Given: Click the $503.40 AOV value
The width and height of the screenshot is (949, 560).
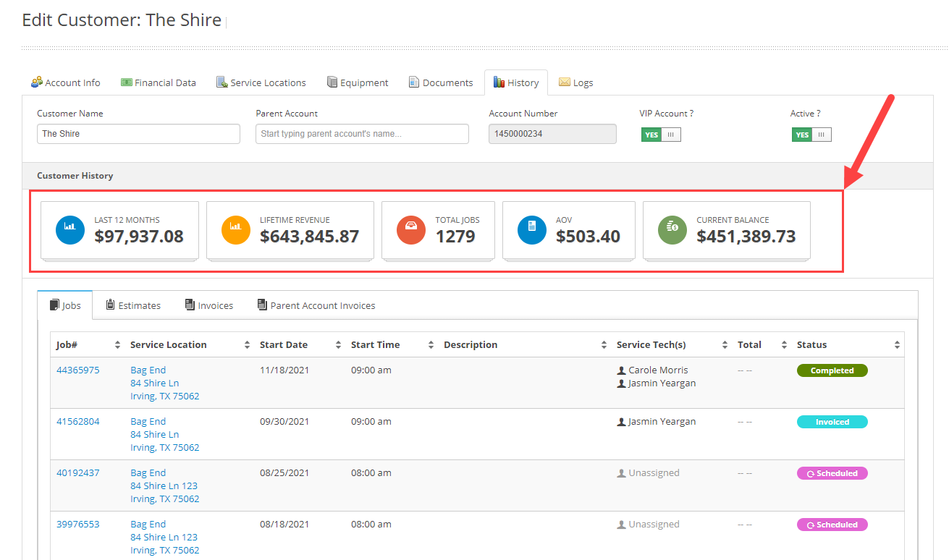Looking at the screenshot, I should point(589,237).
